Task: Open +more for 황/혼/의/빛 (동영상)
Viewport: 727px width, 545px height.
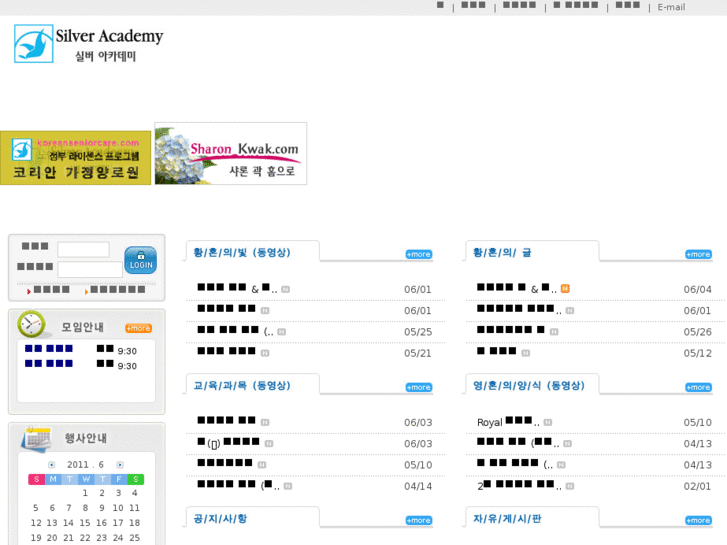Action: point(419,254)
